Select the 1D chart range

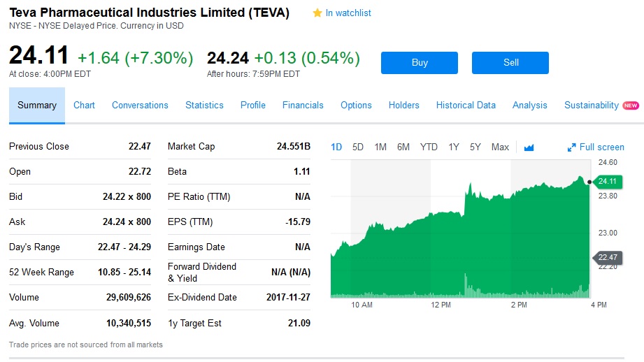[336, 147]
